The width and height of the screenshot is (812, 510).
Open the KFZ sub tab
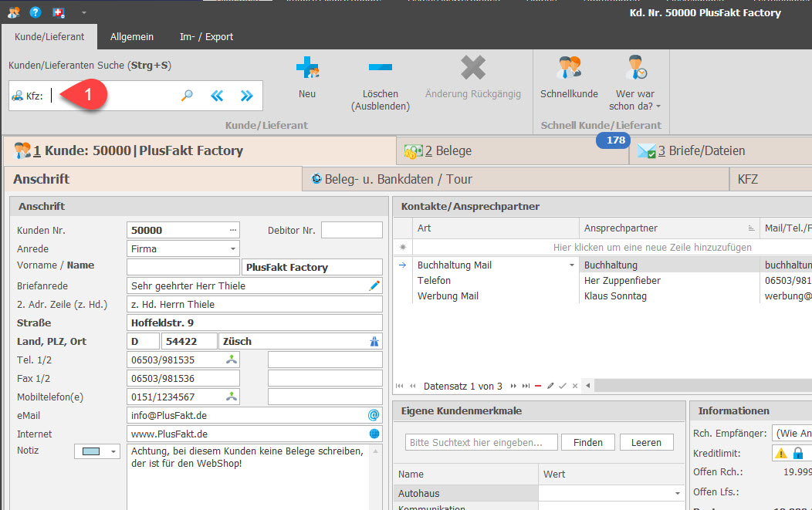point(770,179)
